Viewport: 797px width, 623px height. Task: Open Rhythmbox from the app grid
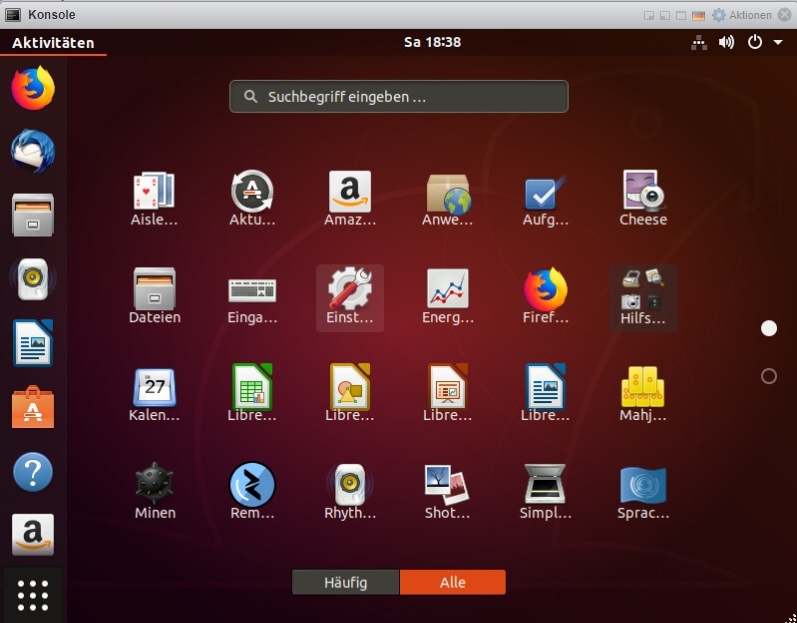coord(350,492)
